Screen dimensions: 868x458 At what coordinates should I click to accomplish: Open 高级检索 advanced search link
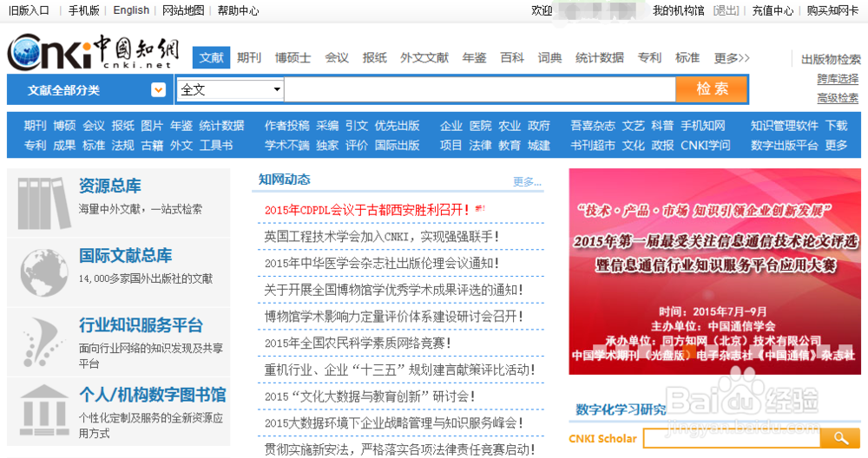click(x=838, y=98)
